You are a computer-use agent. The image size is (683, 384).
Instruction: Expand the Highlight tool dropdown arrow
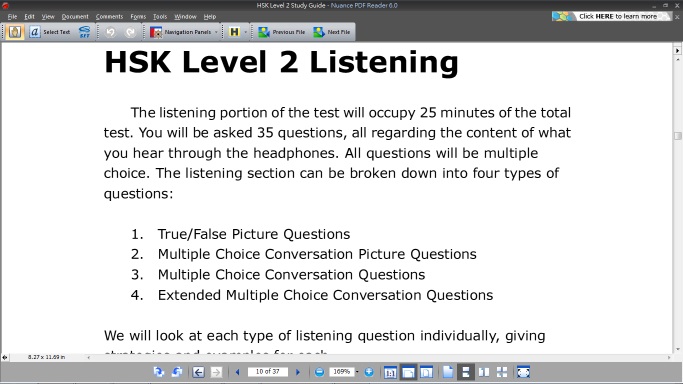pyautogui.click(x=245, y=32)
